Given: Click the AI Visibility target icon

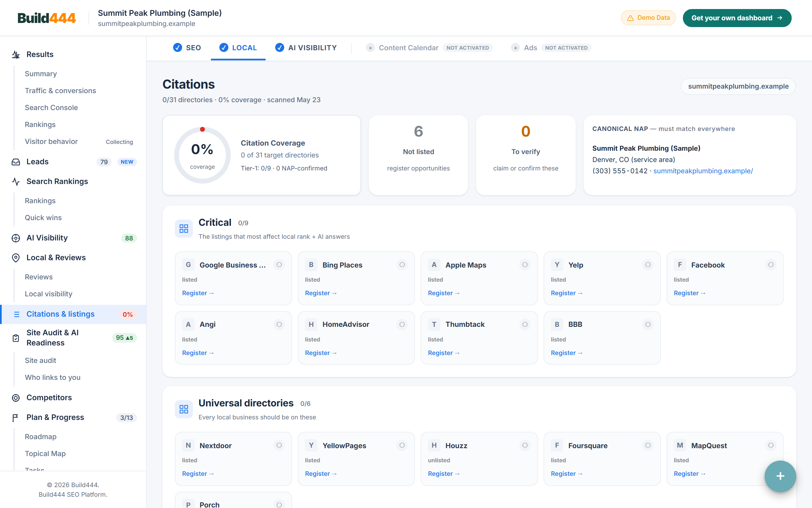Looking at the screenshot, I should pos(16,238).
